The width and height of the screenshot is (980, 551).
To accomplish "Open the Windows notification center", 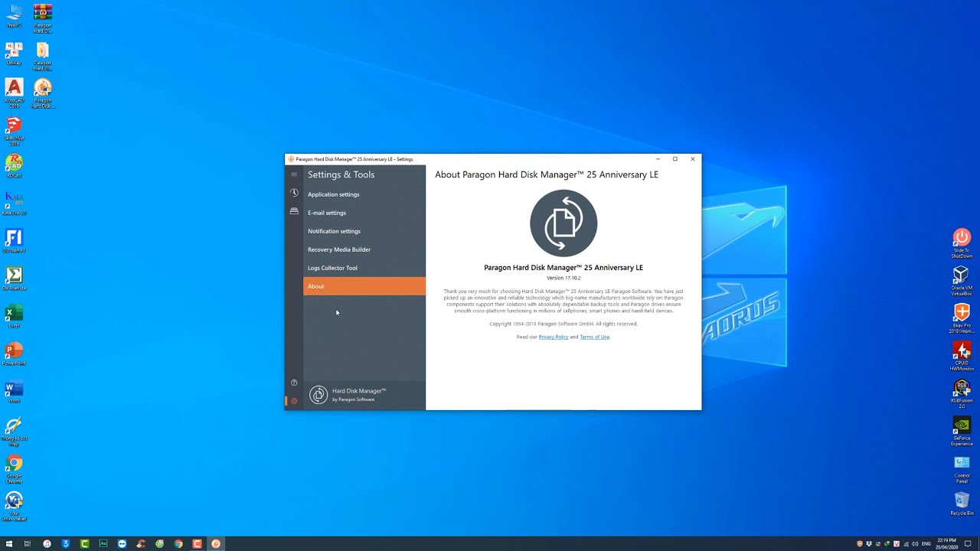I will 968,543.
